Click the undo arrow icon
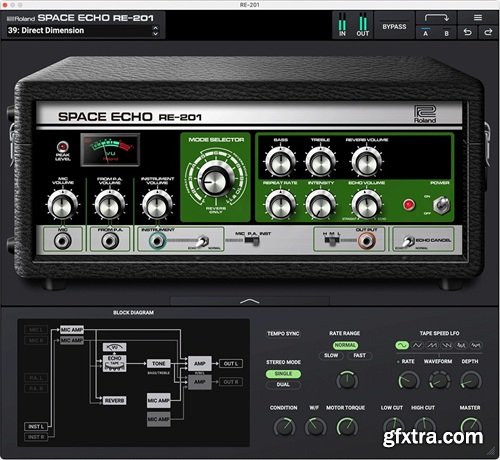500x460 pixels. [467, 32]
